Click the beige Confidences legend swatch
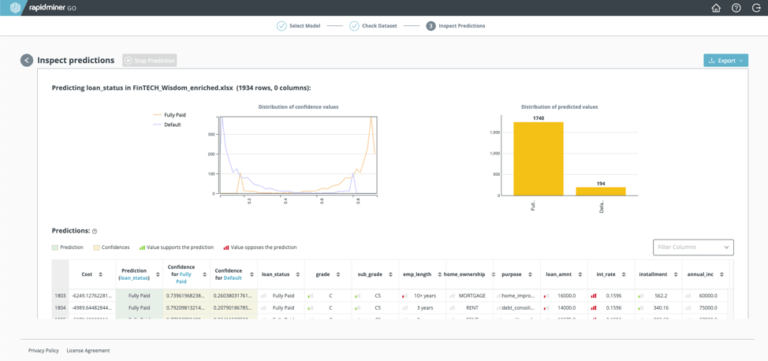 [96, 247]
